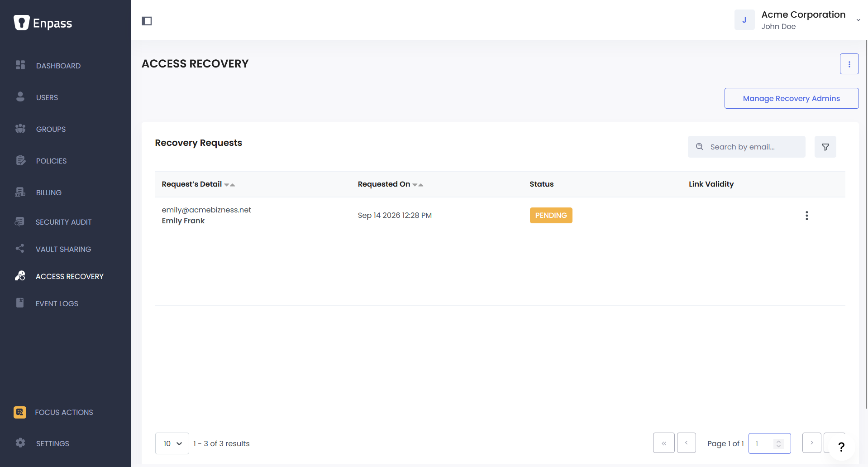868x467 pixels.
Task: Click the Vault Sharing share icon
Action: coord(19,249)
